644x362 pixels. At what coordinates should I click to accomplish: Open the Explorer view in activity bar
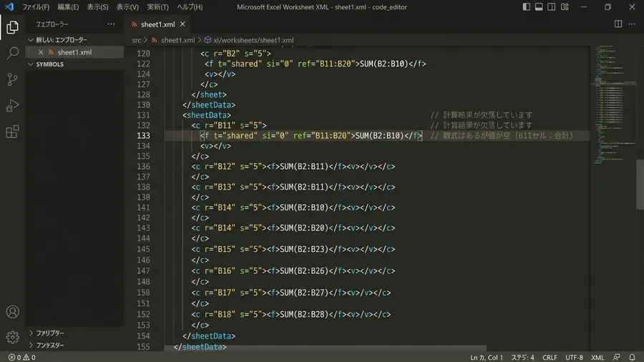tap(12, 27)
